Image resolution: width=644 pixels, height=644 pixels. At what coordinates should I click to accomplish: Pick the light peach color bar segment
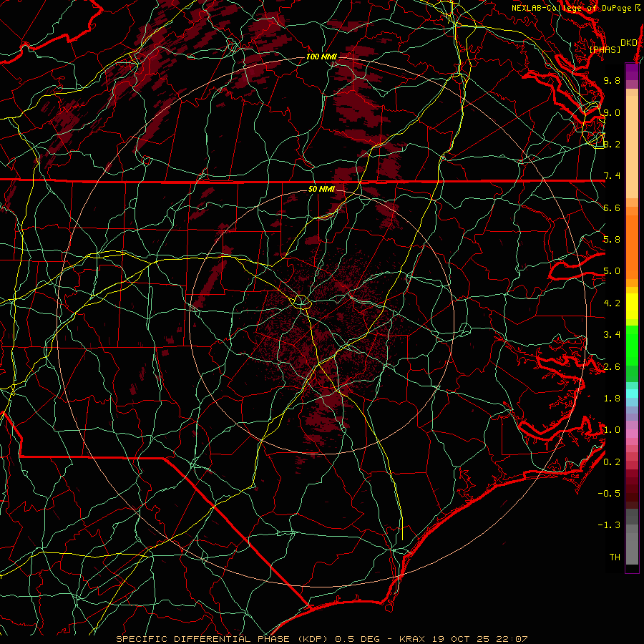pos(633,147)
